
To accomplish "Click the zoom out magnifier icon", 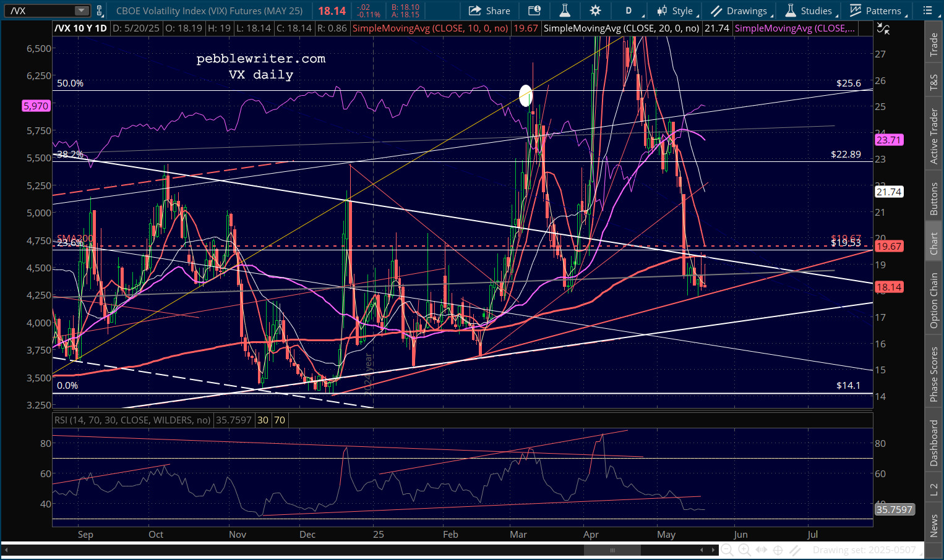I will tap(727, 550).
